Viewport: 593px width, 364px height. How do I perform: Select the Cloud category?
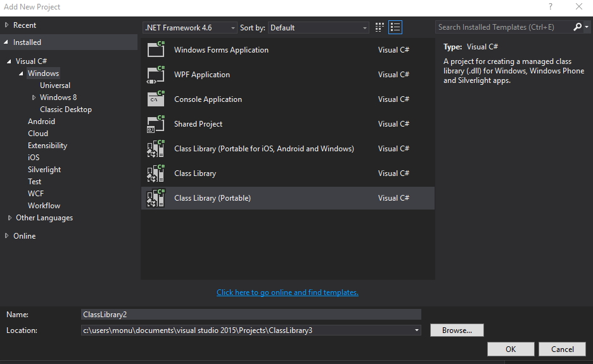pos(38,134)
